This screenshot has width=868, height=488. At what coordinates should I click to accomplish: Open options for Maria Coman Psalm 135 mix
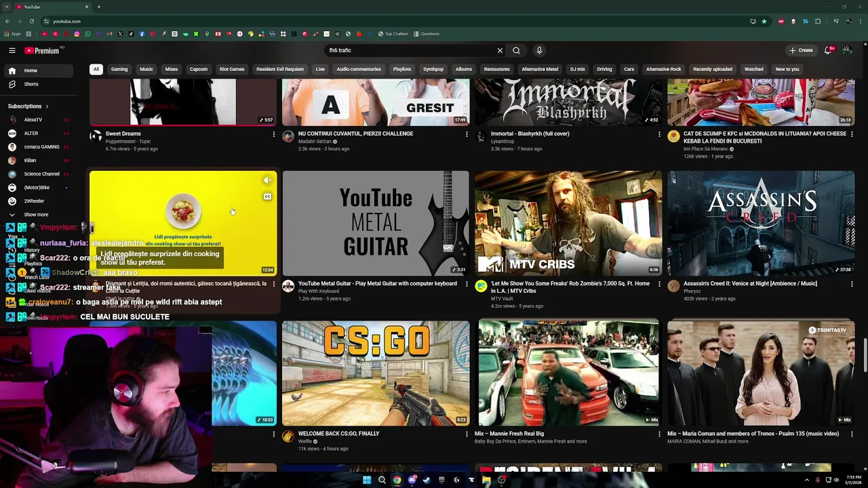coord(852,434)
